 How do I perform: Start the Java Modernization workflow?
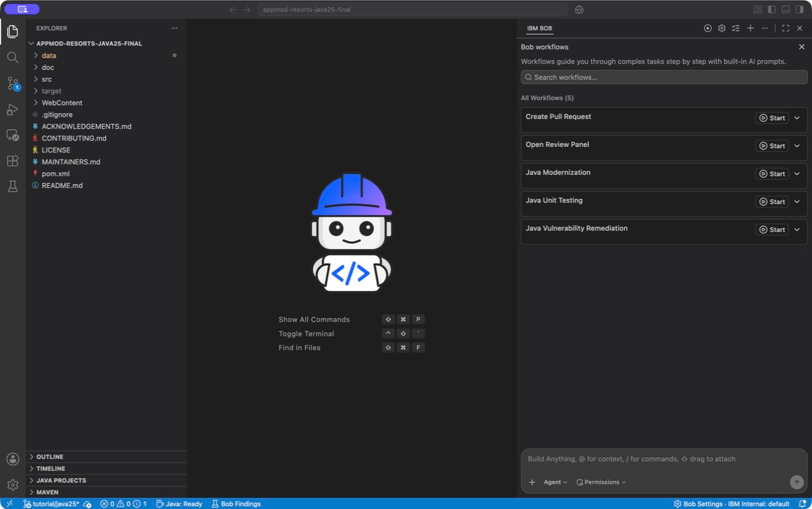772,174
